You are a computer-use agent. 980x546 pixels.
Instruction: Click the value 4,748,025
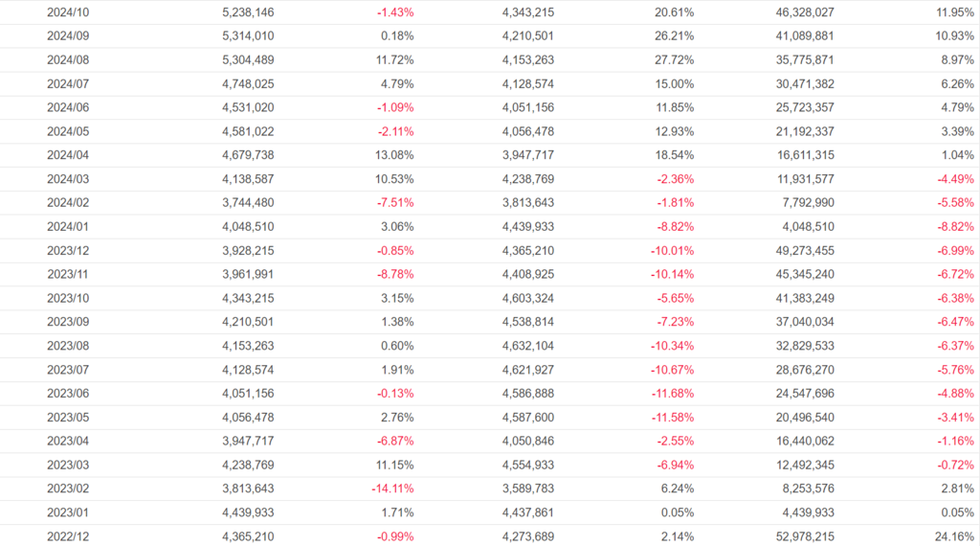tap(248, 83)
